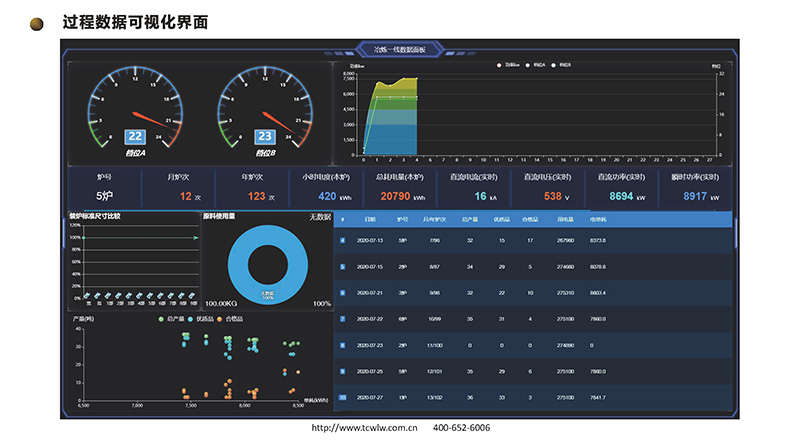Toggle the green 总产量 legend in the scatter chart
The width and height of the screenshot is (800, 448).
(x=171, y=319)
